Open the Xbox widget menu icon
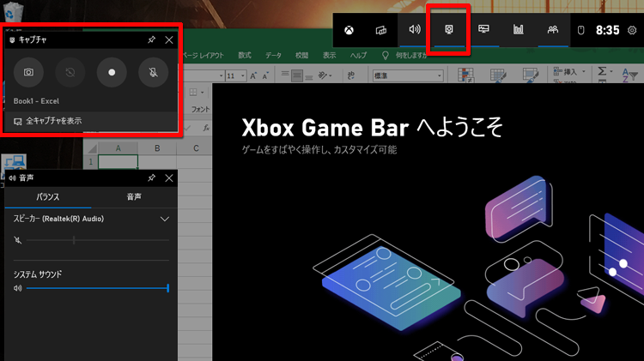 tap(349, 30)
